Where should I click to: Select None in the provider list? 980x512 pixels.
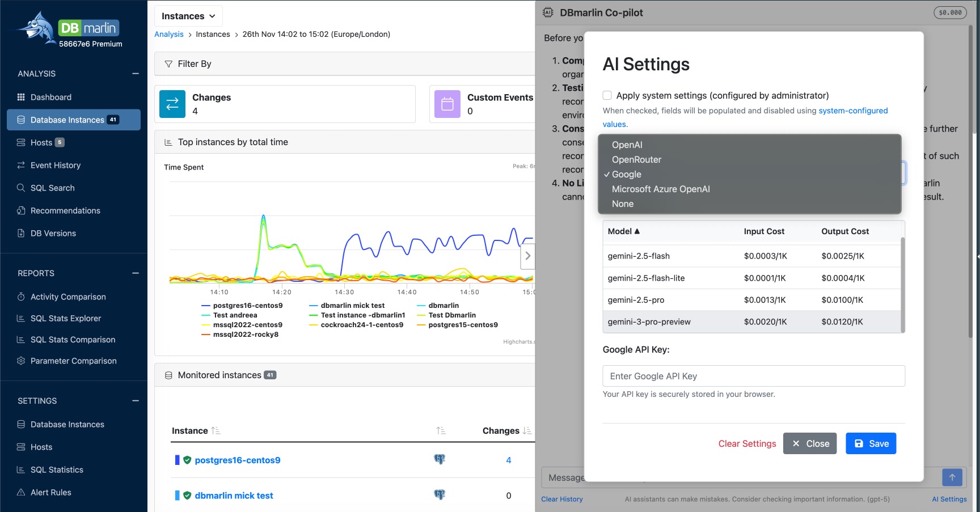click(x=749, y=204)
